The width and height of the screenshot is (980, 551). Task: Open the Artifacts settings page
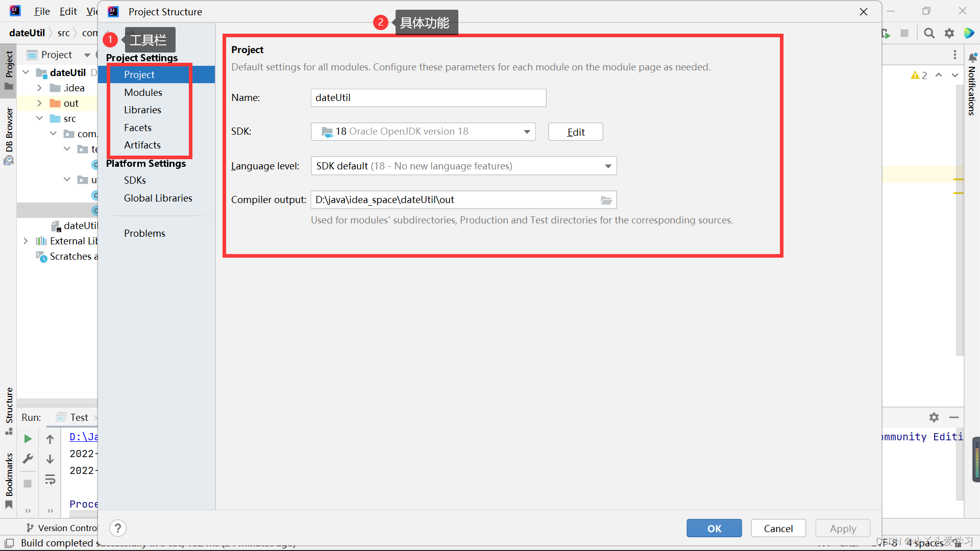pyautogui.click(x=142, y=145)
